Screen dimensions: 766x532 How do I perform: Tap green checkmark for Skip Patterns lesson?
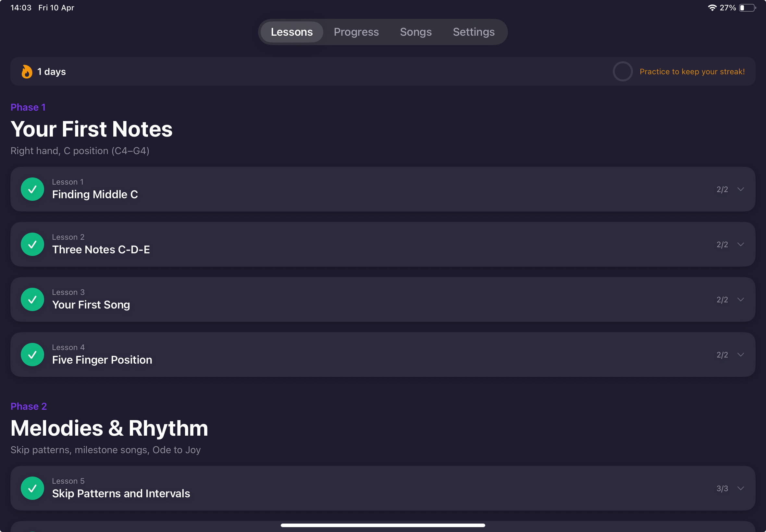32,488
